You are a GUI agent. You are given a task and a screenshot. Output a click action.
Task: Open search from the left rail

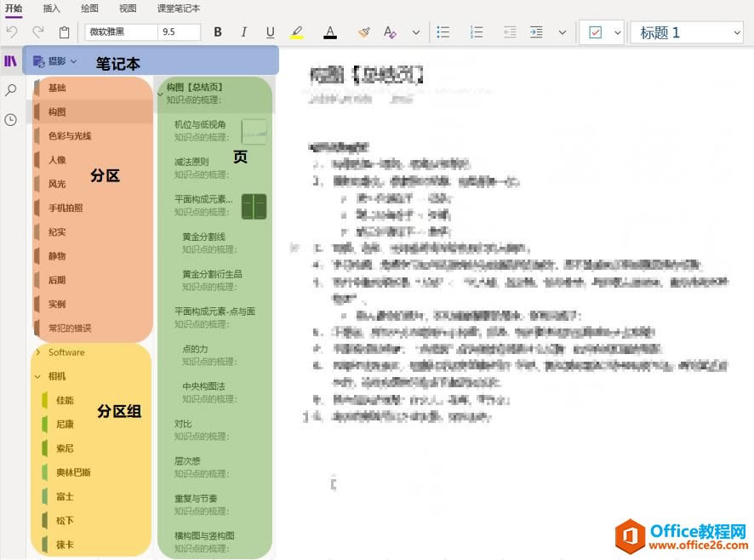pos(11,89)
